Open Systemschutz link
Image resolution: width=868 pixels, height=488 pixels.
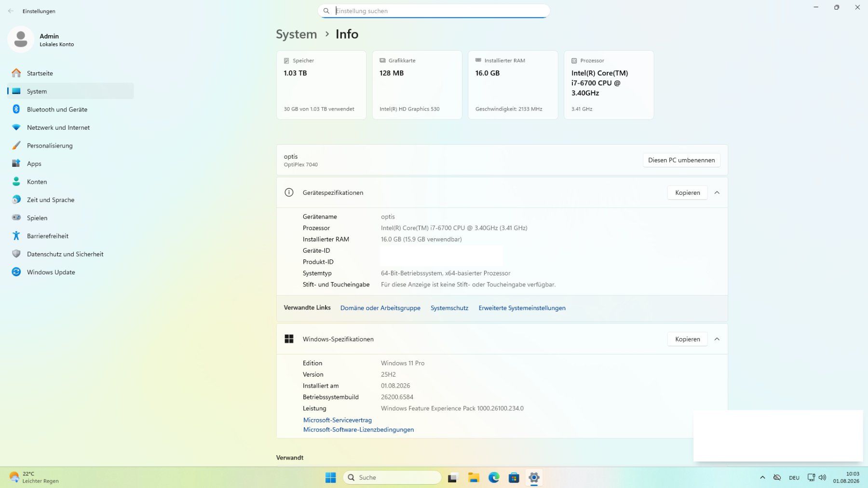tap(449, 308)
